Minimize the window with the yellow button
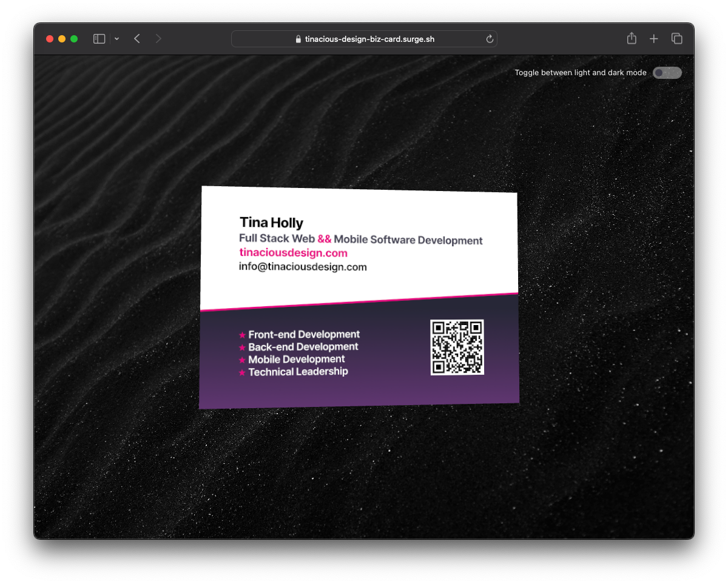 [x=62, y=39]
